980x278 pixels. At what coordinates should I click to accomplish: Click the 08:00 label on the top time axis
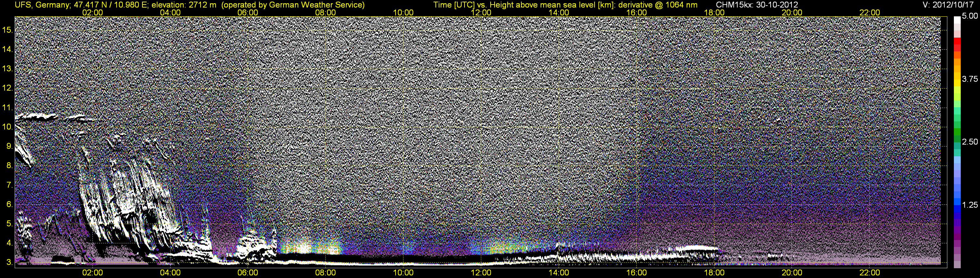pos(326,12)
